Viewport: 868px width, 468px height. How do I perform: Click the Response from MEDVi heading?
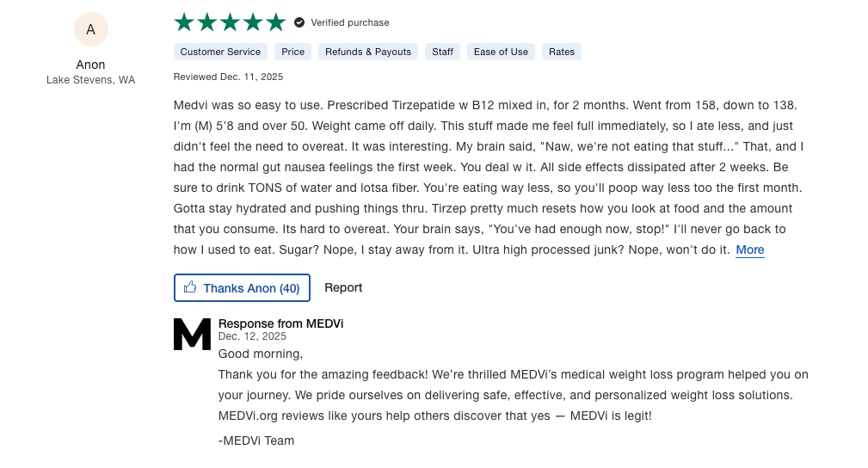[x=280, y=323]
